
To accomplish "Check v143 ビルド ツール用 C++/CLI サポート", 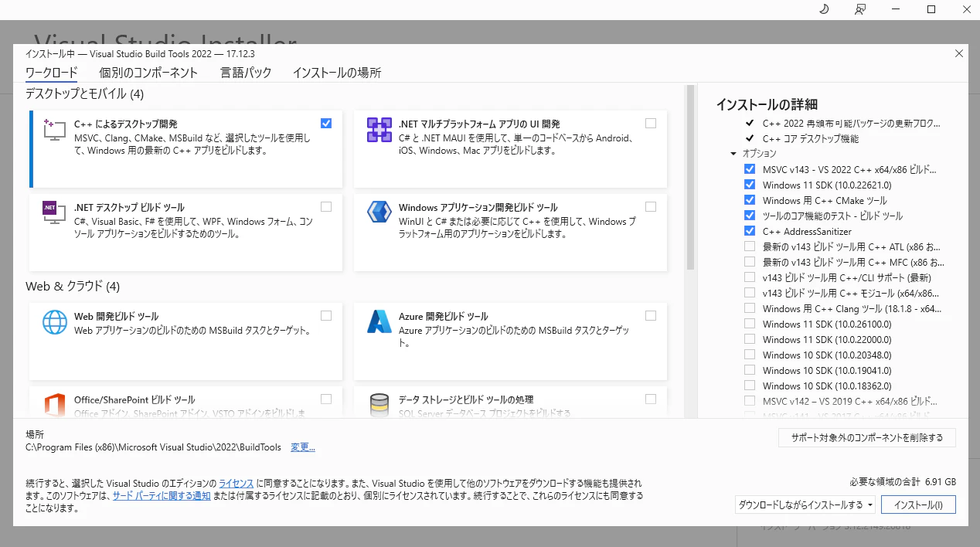I will [x=750, y=277].
